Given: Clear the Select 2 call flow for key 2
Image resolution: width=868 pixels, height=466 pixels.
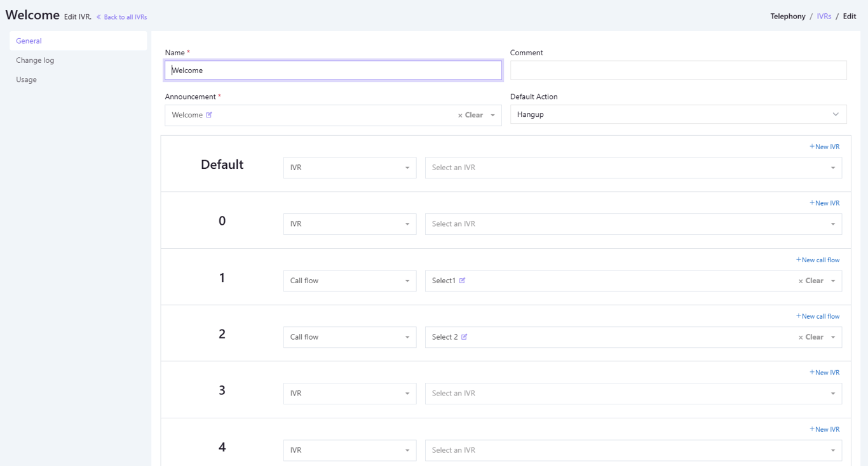Looking at the screenshot, I should click(811, 337).
